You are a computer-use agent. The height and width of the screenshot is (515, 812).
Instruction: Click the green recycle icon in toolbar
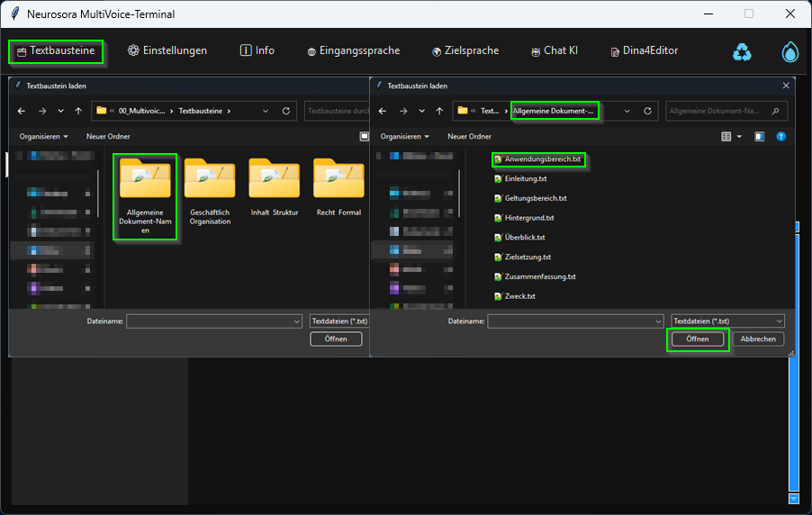[741, 52]
